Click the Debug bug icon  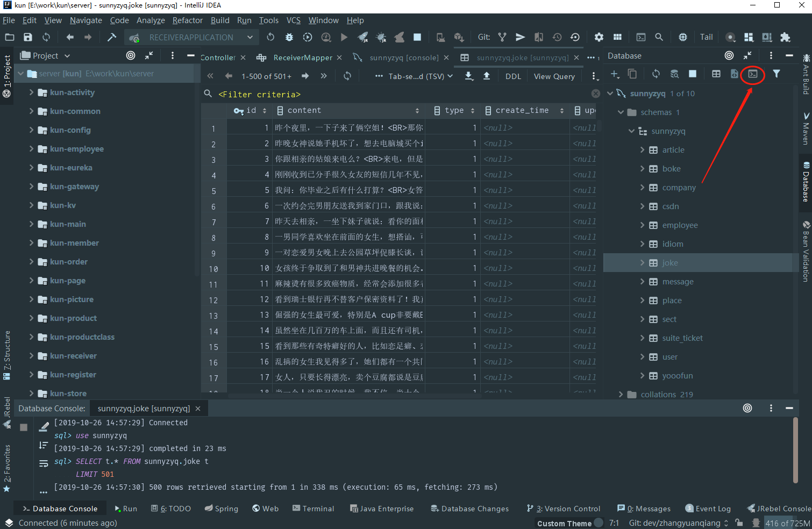point(289,37)
